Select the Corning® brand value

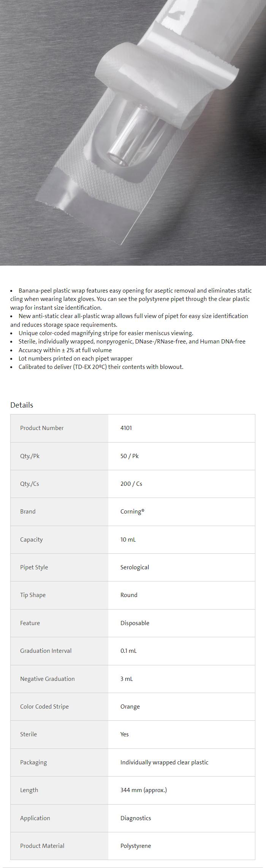[x=132, y=512]
